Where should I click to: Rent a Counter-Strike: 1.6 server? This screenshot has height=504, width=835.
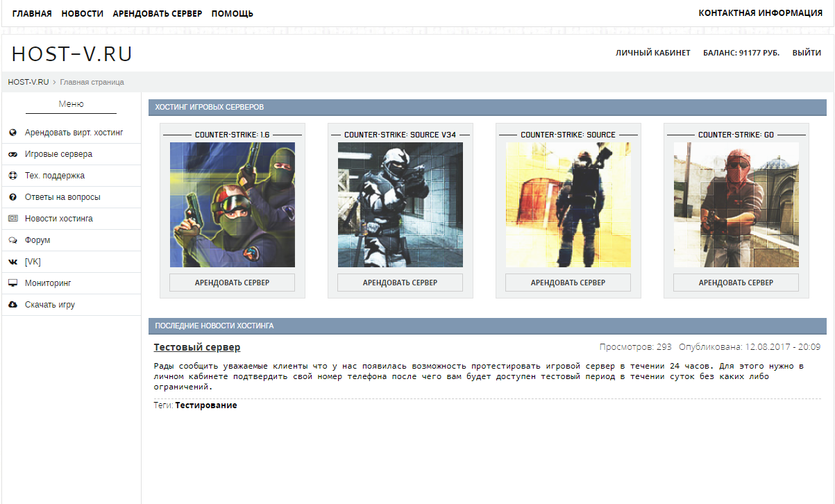(232, 283)
